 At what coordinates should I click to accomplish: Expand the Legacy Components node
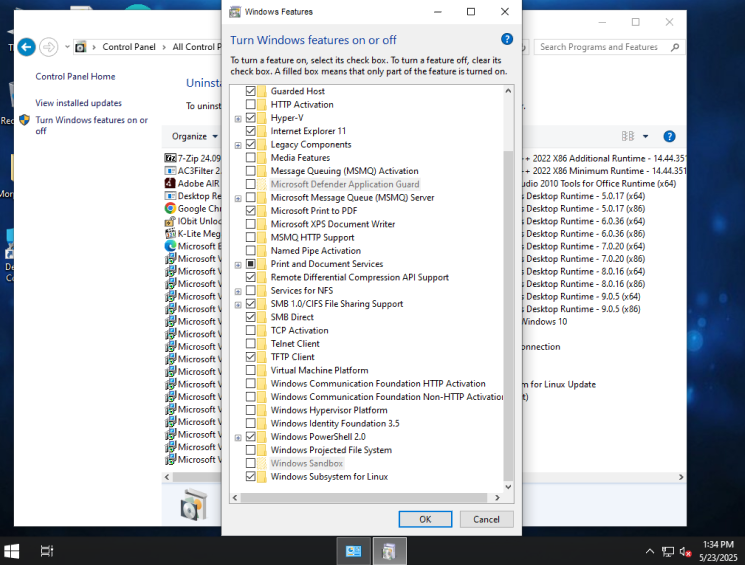click(x=238, y=145)
